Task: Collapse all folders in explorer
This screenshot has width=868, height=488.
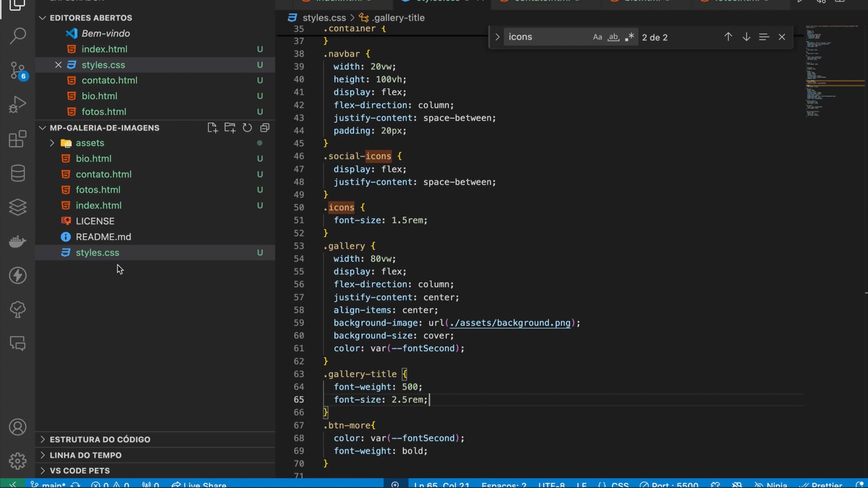Action: 265,128
